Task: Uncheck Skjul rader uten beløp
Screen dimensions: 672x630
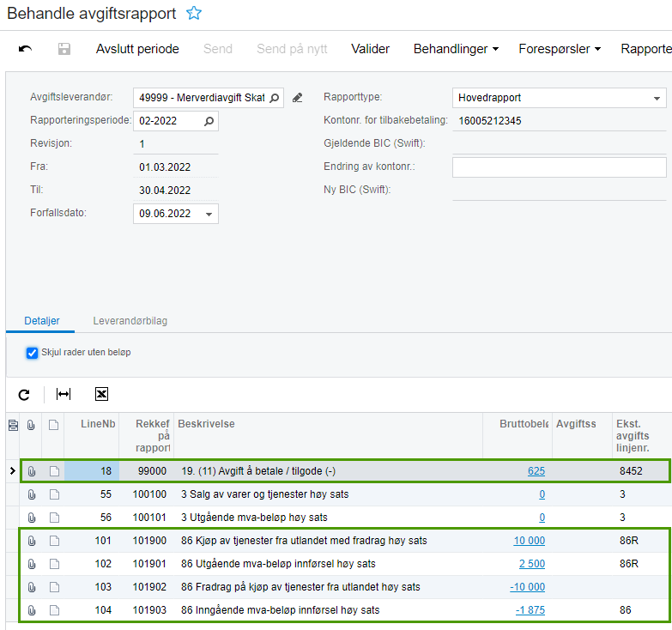Action: coord(33,353)
